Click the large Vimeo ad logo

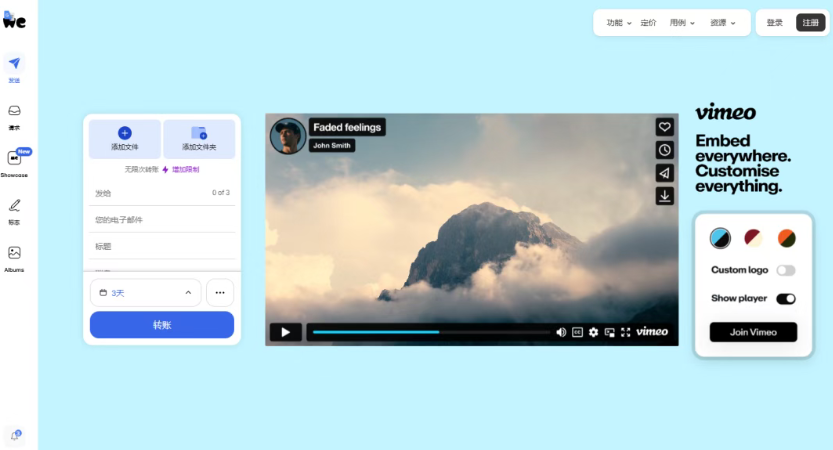(726, 112)
